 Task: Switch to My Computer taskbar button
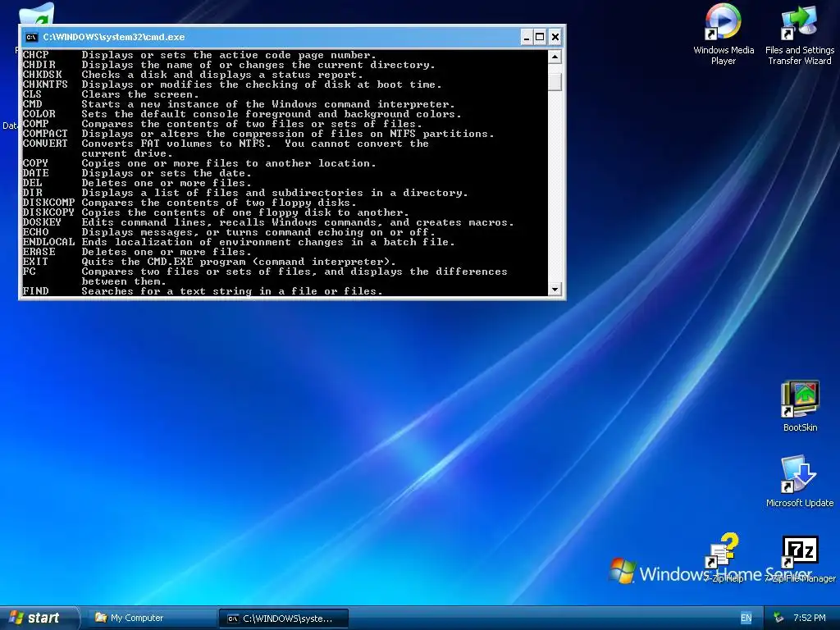[x=151, y=618]
